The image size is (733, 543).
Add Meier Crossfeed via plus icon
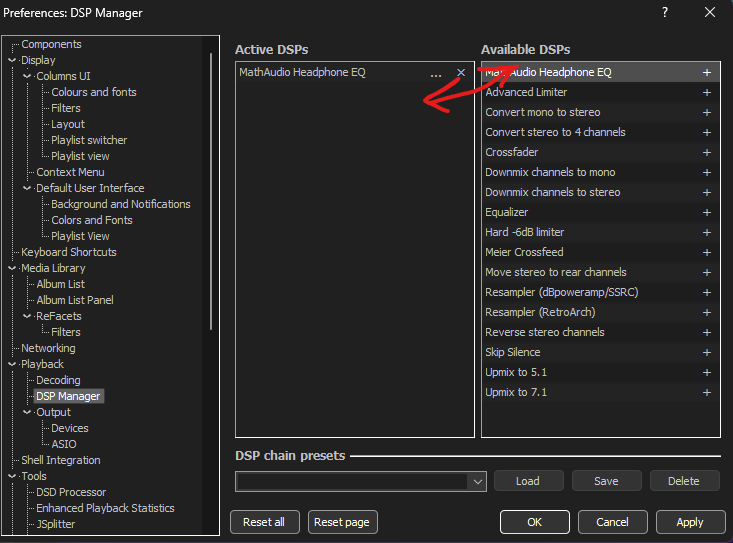click(706, 253)
